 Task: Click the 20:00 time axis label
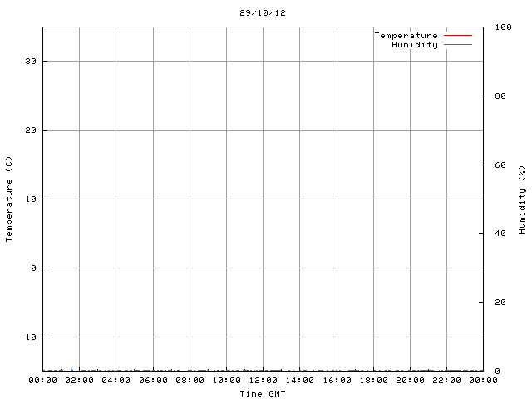coord(410,381)
